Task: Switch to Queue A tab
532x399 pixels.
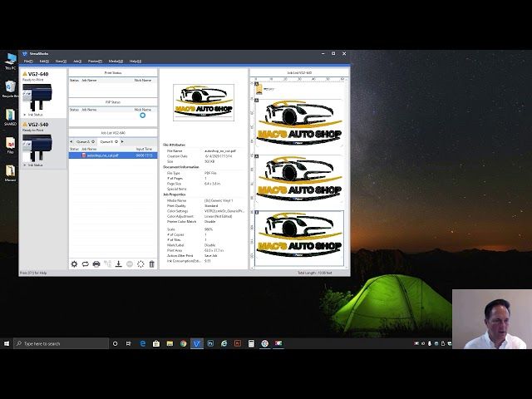Action: (x=84, y=141)
